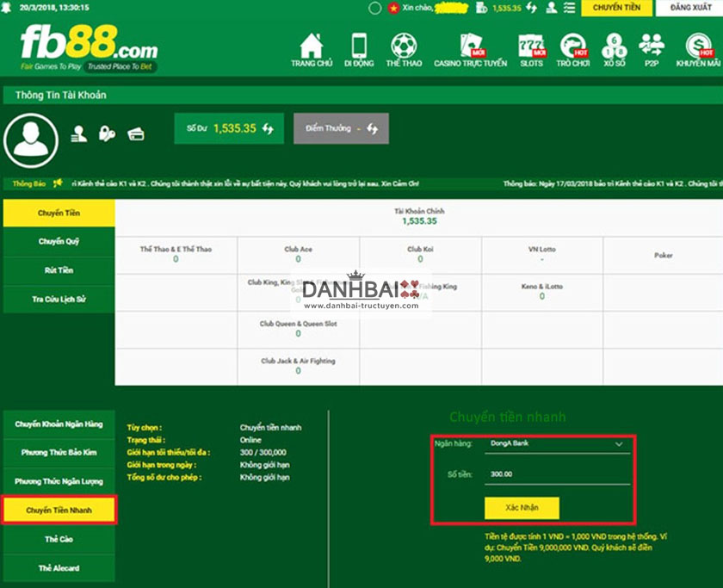Select the Club Koi wallet cell

pyautogui.click(x=421, y=255)
